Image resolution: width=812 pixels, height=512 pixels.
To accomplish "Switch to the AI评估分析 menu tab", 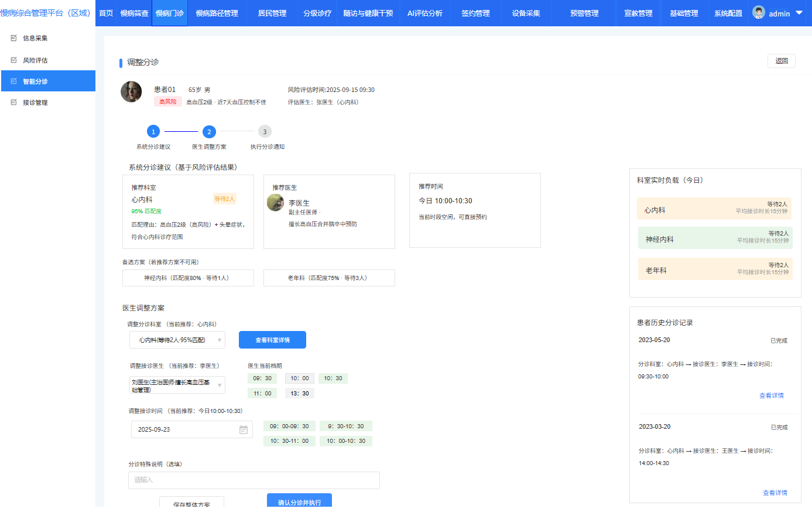I will point(424,13).
